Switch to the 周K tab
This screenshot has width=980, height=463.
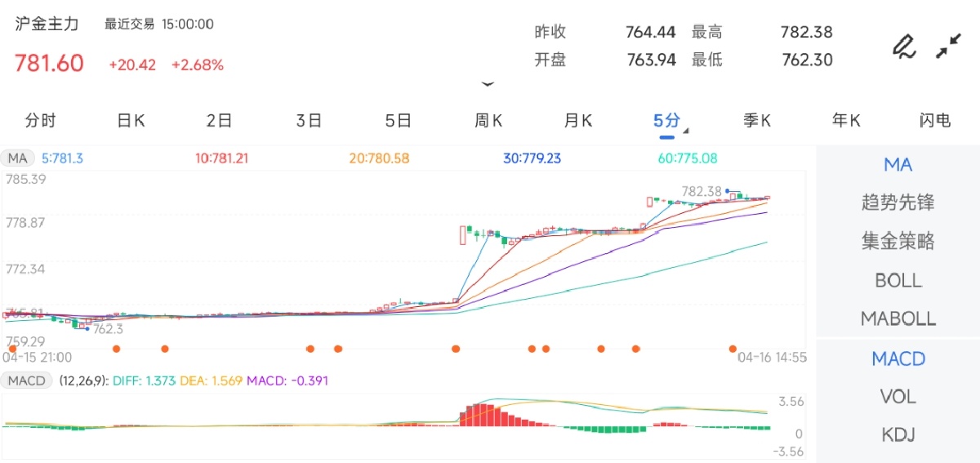coord(488,121)
